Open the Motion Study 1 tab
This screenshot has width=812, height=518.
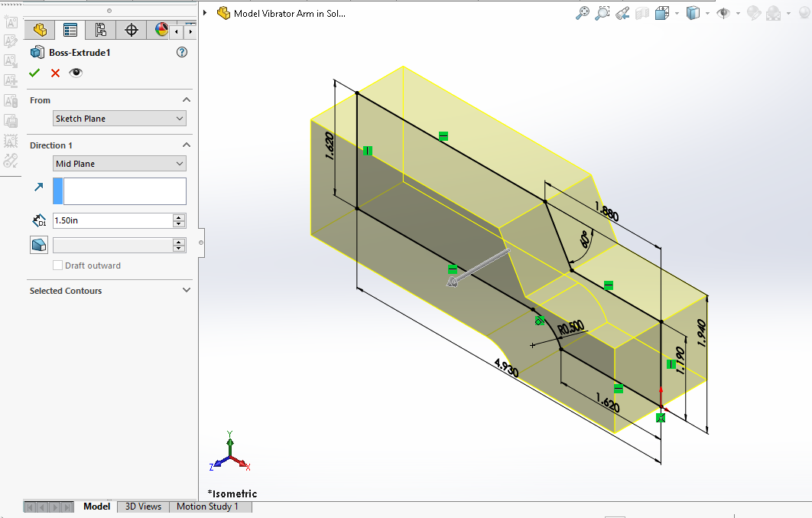(x=207, y=507)
